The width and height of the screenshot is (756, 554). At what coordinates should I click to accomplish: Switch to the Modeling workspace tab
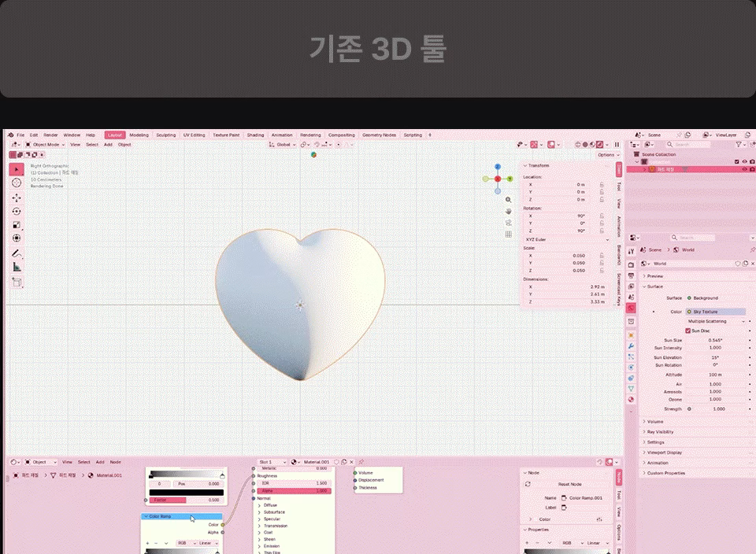pyautogui.click(x=139, y=135)
